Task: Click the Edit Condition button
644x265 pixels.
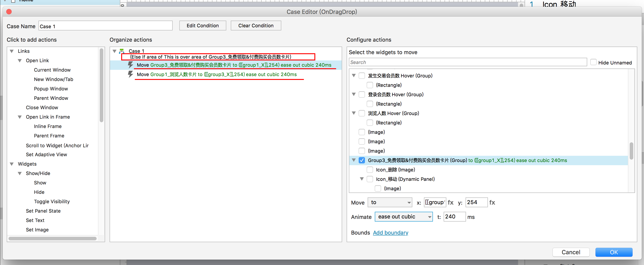Action: pos(203,26)
